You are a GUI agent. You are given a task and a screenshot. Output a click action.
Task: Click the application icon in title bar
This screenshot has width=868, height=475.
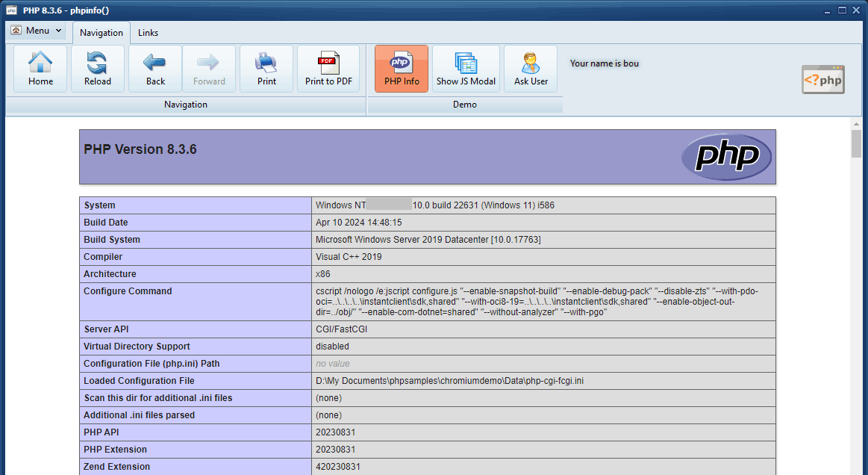[11, 10]
